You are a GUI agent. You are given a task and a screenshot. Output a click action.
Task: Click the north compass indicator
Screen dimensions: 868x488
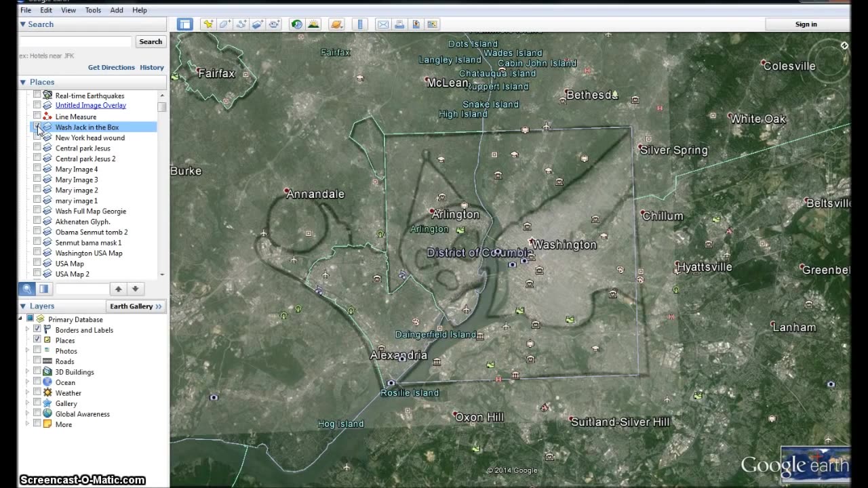click(x=844, y=45)
